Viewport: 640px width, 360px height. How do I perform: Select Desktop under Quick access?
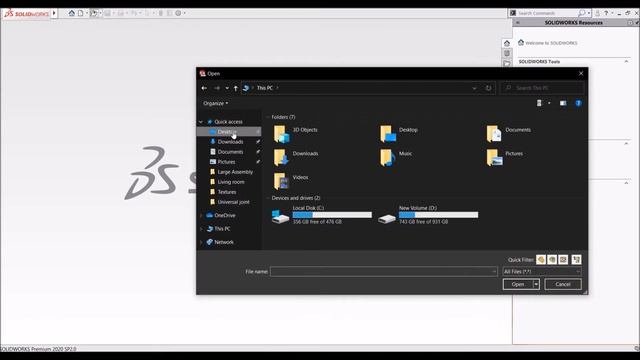pos(229,132)
